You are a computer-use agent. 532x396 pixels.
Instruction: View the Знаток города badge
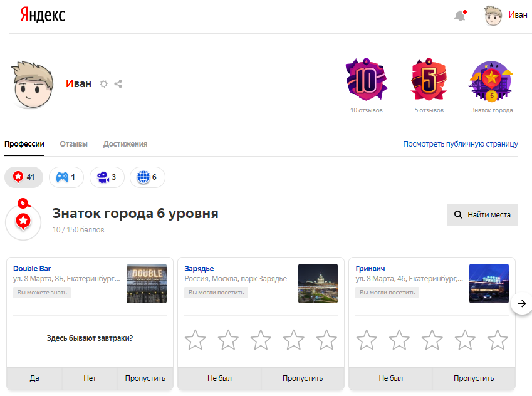pyautogui.click(x=491, y=81)
